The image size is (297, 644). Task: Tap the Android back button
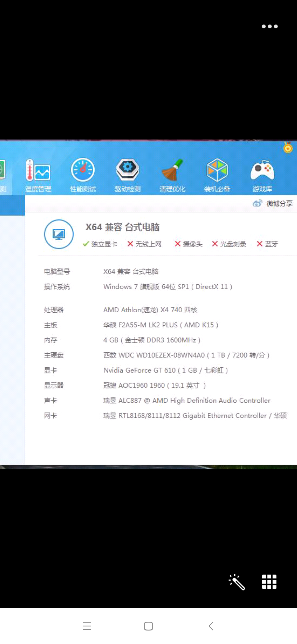tap(211, 626)
